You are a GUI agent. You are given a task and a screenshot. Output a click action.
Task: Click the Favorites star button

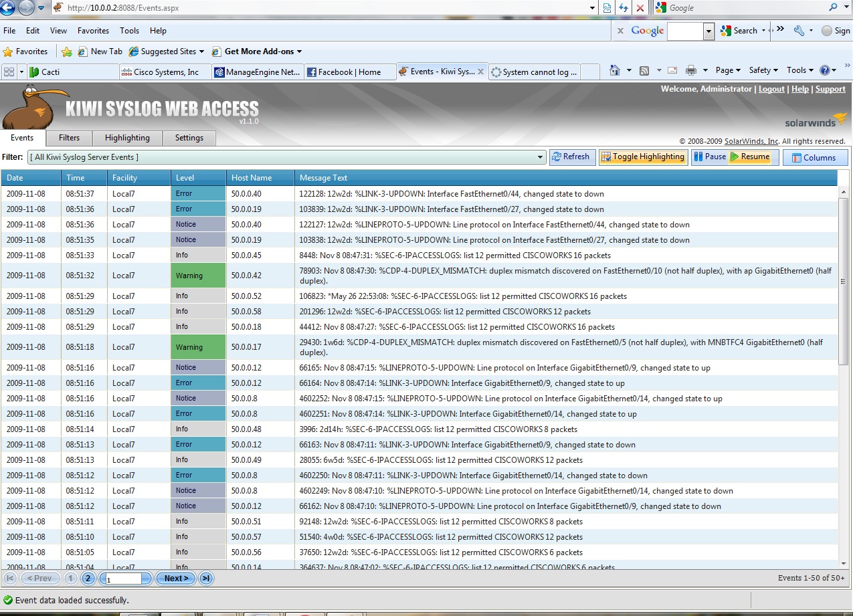pos(25,52)
